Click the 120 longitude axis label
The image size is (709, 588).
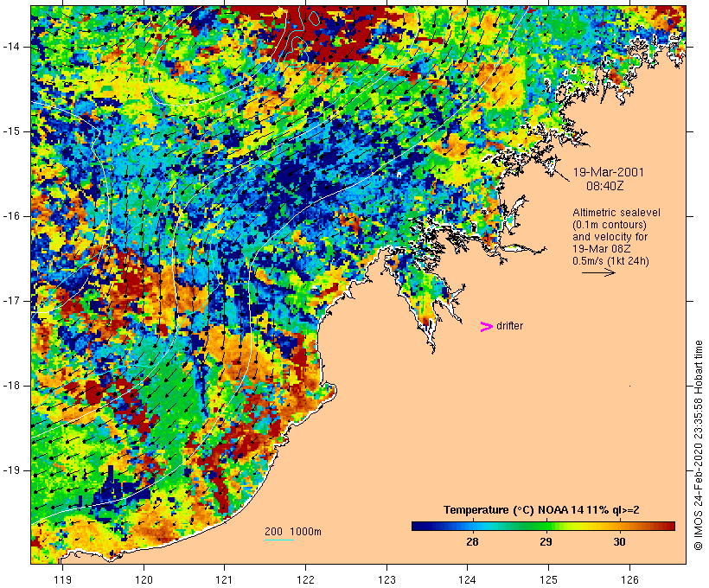(x=144, y=579)
